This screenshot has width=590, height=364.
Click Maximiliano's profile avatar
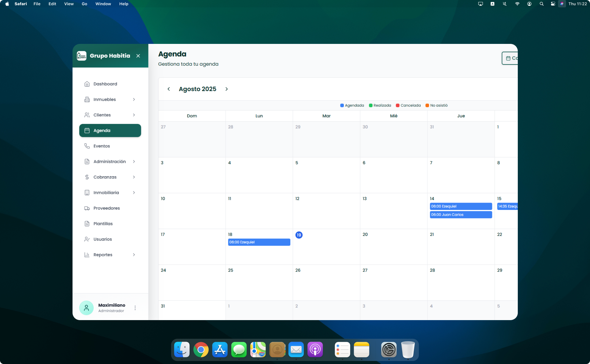tap(86, 308)
